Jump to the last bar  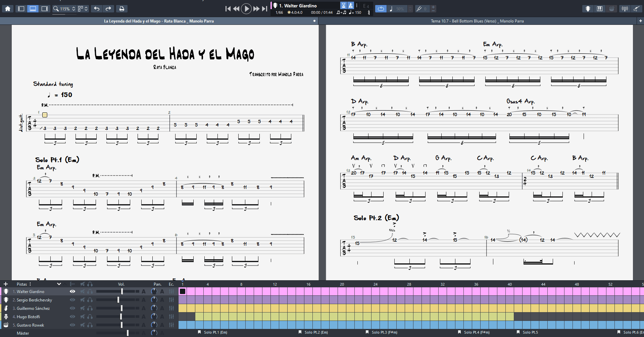click(265, 9)
